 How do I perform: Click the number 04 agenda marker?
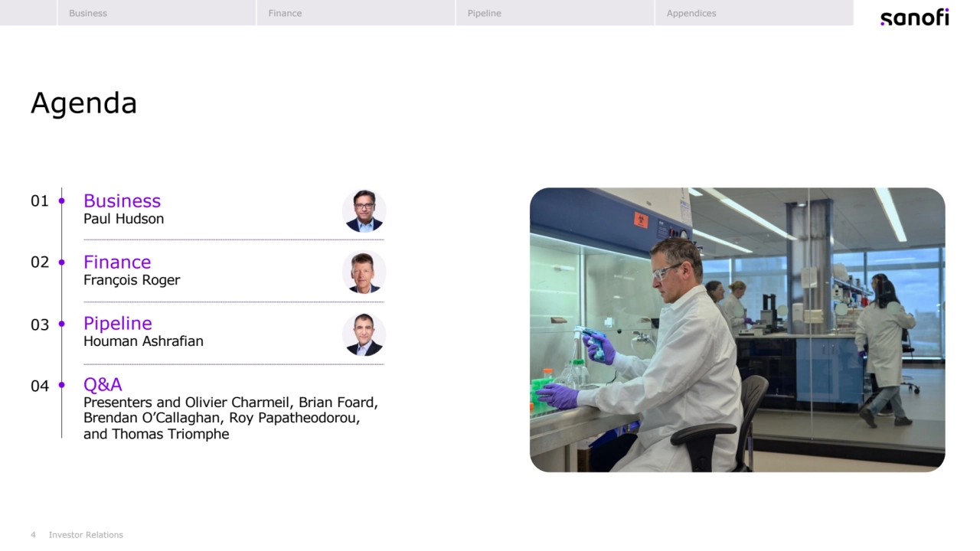[40, 386]
